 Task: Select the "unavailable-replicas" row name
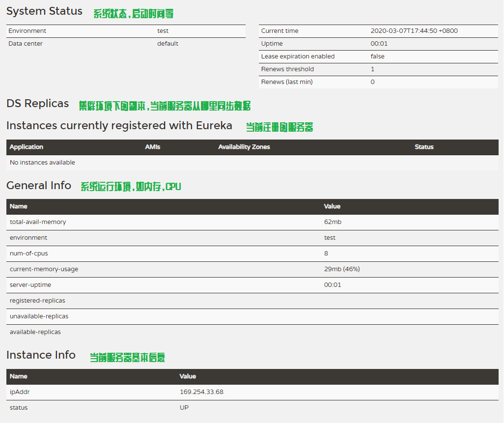coord(39,316)
